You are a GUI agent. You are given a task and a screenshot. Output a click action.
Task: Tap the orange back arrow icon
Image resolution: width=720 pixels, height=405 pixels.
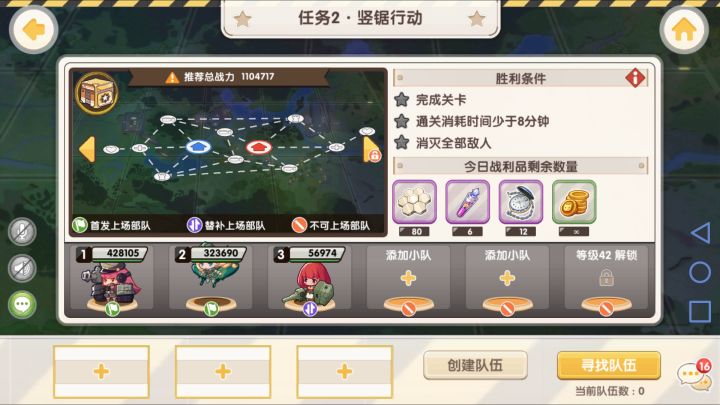coord(34,30)
